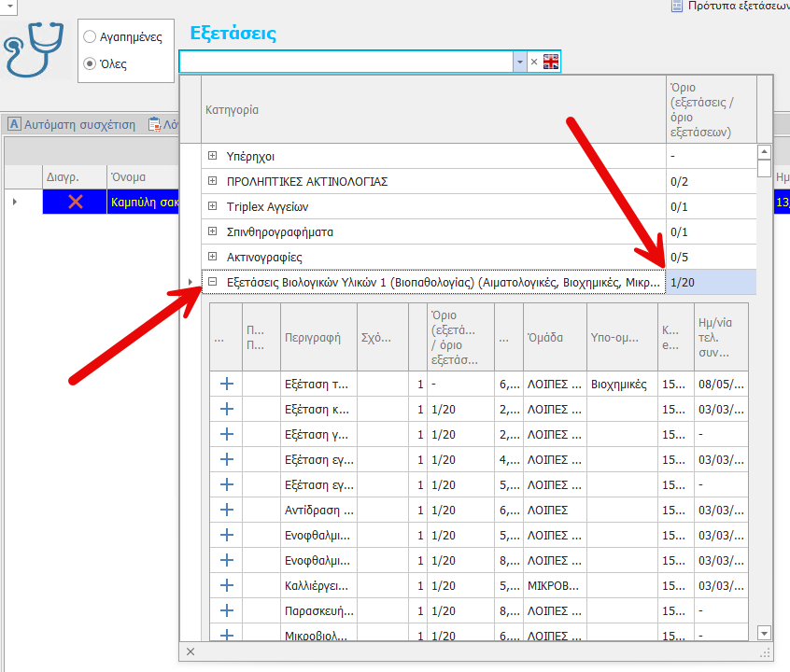Screen dimensions: 790x672
Task: Click the Εξετάσεις Βιολογικών Υλικών 1 row text
Action: pos(443,283)
